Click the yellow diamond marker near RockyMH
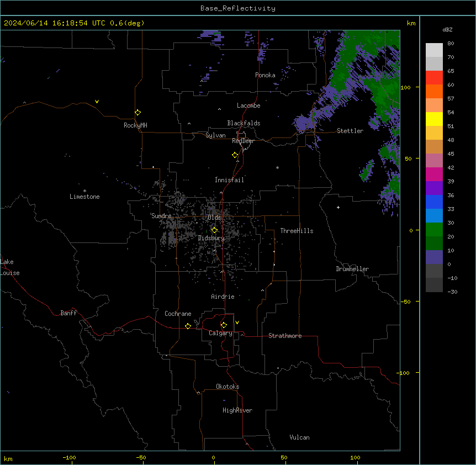 tap(138, 113)
